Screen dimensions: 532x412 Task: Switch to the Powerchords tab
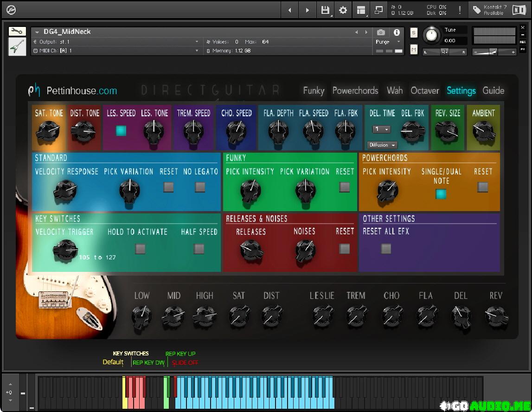[355, 90]
